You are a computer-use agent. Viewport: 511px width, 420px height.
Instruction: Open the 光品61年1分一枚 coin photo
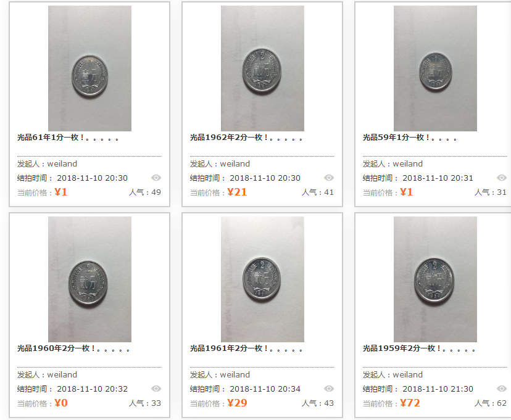[x=89, y=68]
